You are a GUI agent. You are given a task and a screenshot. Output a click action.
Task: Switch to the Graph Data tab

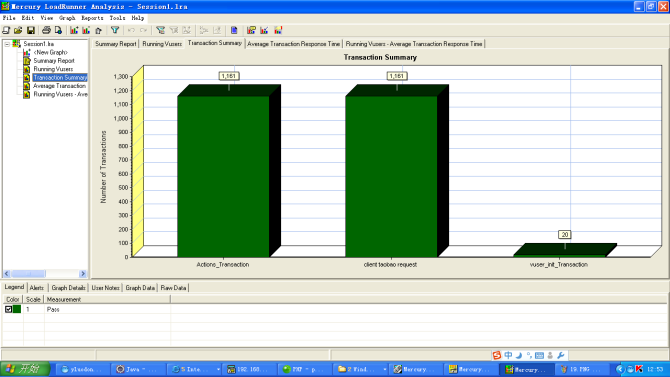140,288
